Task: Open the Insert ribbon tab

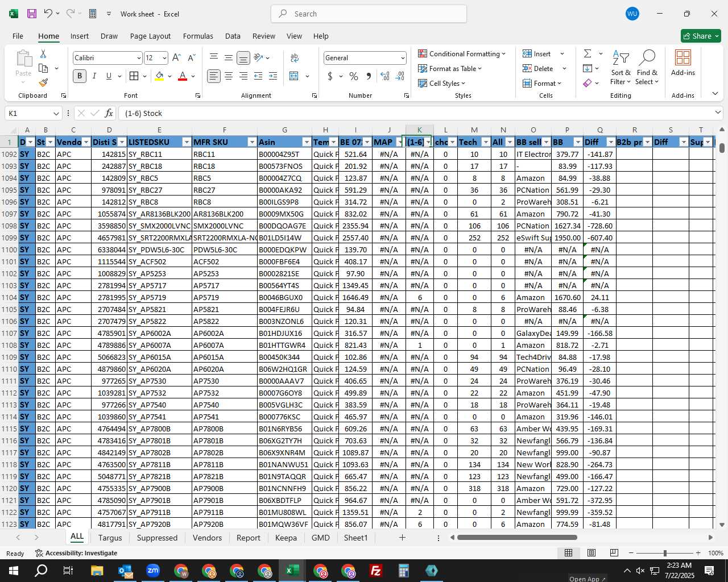Action: (x=80, y=36)
